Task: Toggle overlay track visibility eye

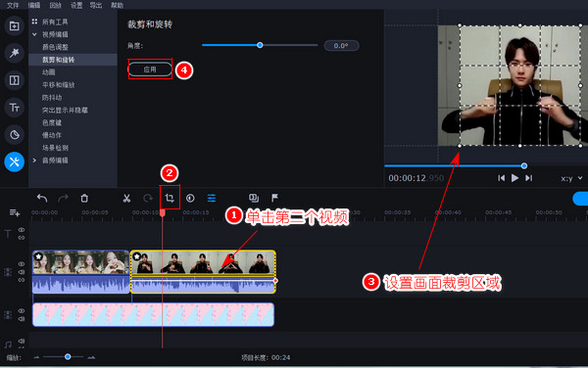Action: pos(22,310)
